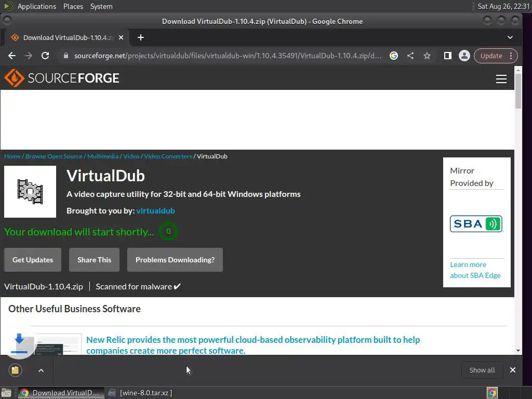Click the countdown timer circle
Image resolution: width=532 pixels, height=399 pixels.
click(168, 231)
